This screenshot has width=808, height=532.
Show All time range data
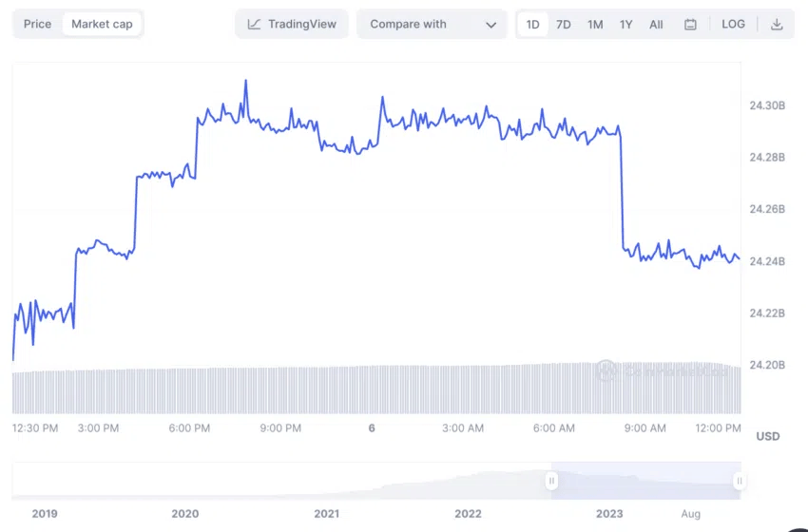point(656,24)
